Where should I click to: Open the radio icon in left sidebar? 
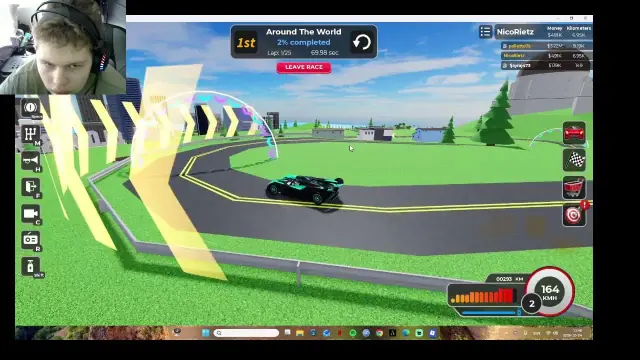pyautogui.click(x=30, y=240)
